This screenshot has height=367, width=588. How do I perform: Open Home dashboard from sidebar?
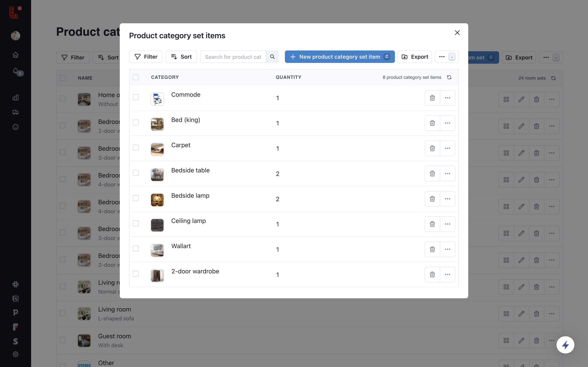pyautogui.click(x=16, y=55)
